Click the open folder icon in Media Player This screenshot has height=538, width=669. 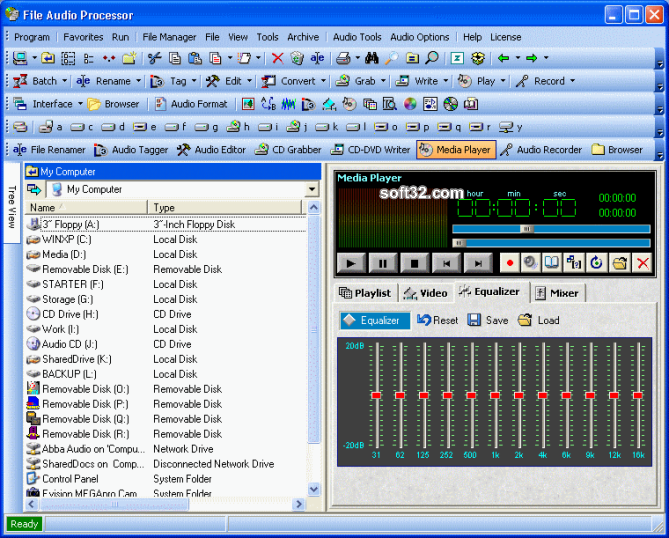619,263
